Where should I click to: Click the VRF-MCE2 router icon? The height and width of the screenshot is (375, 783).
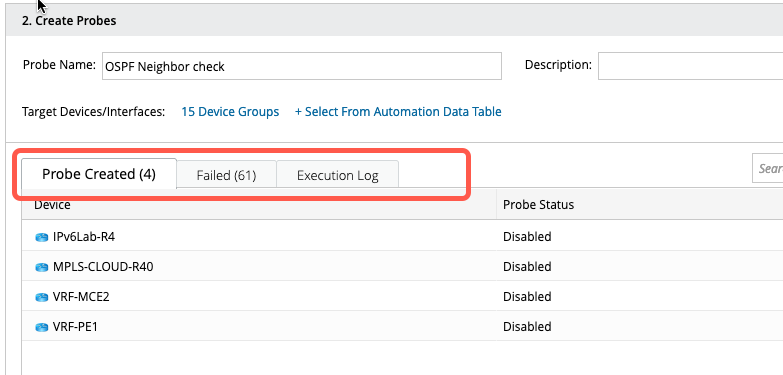pos(41,297)
